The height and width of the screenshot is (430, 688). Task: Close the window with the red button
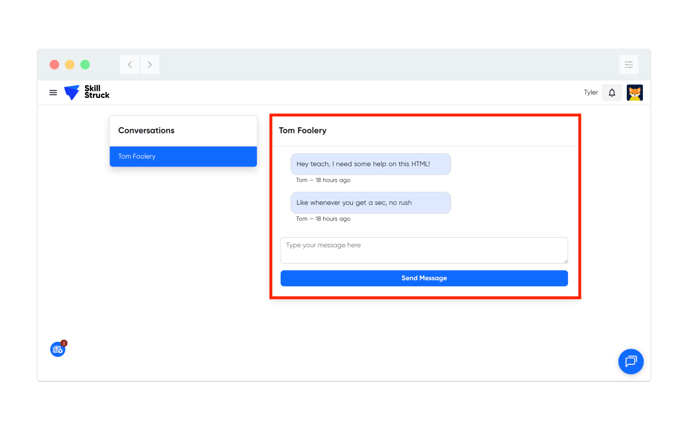pos(54,65)
